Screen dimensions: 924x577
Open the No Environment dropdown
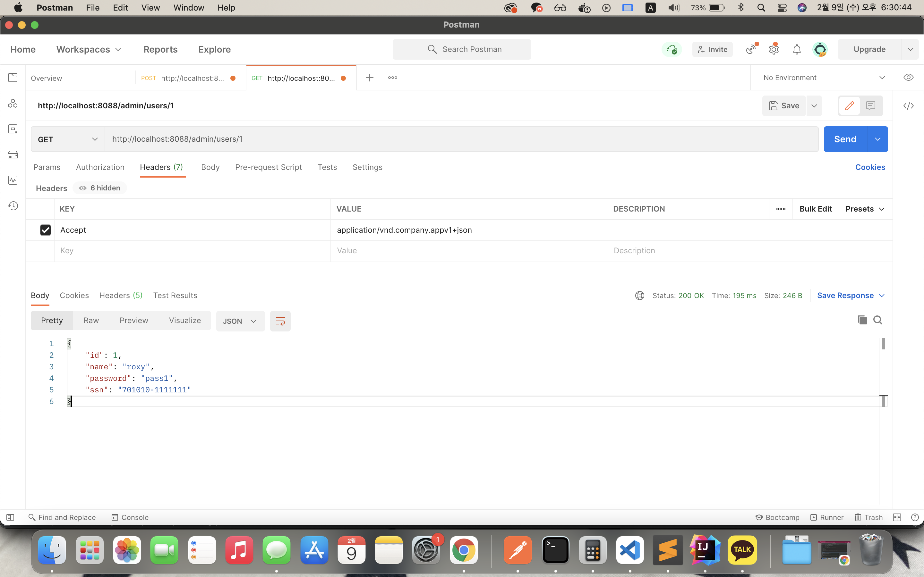pyautogui.click(x=823, y=78)
